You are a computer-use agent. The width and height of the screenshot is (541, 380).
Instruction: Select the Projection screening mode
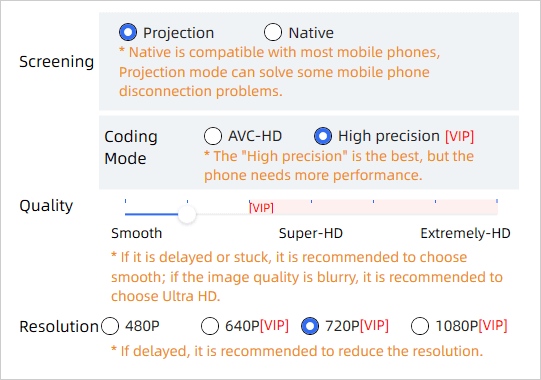[128, 32]
